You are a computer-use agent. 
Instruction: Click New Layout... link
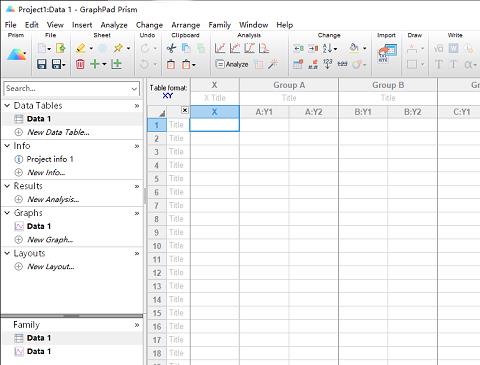51,267
